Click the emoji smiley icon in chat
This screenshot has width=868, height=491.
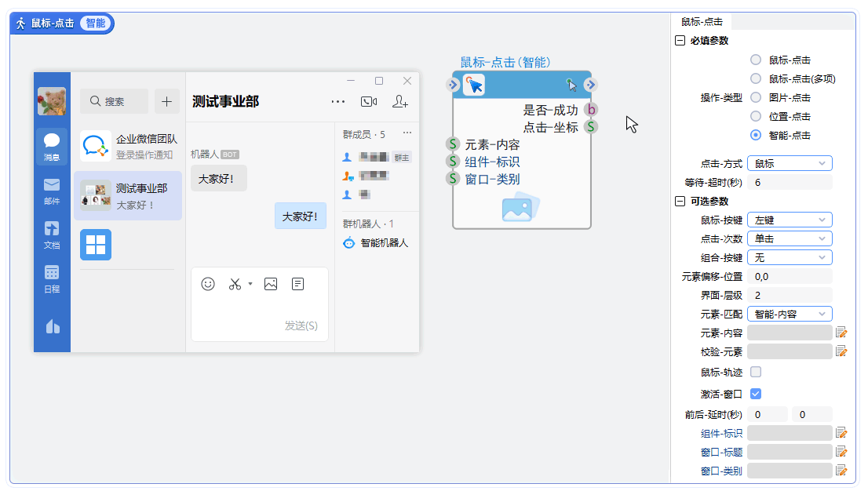pos(208,284)
